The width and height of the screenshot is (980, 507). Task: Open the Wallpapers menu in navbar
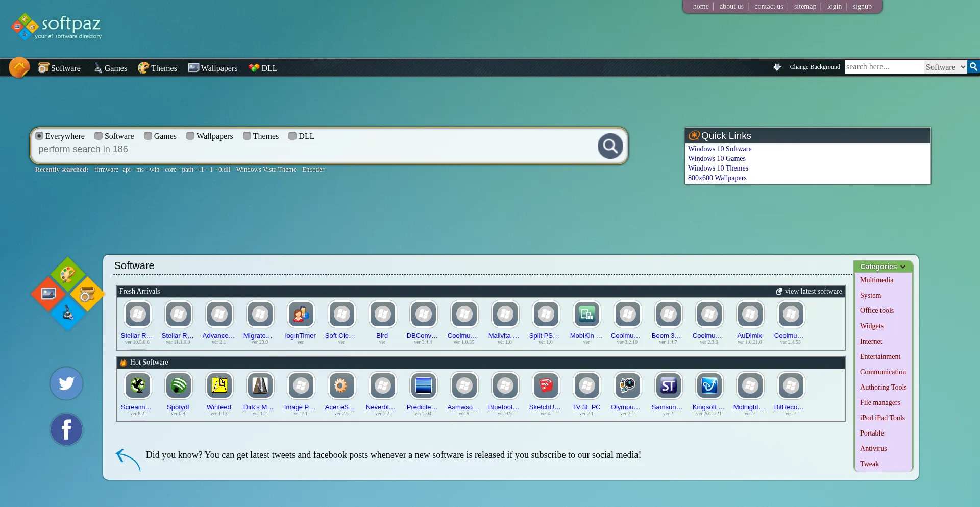[x=213, y=68]
